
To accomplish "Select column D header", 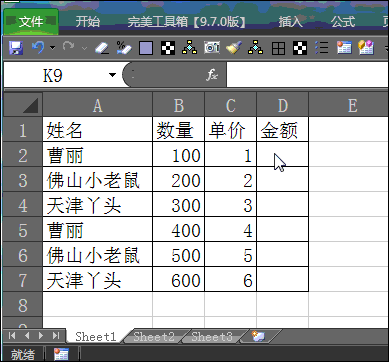I will pos(282,105).
